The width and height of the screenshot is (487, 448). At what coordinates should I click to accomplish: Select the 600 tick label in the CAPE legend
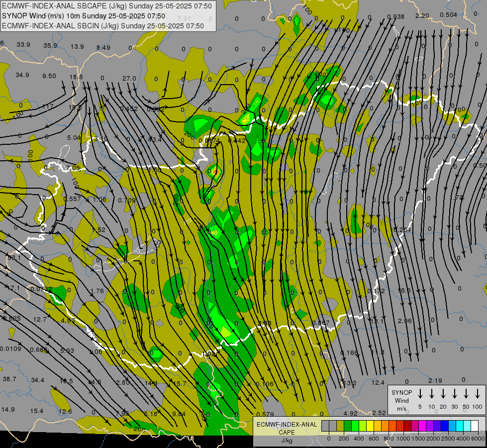[x=374, y=439]
